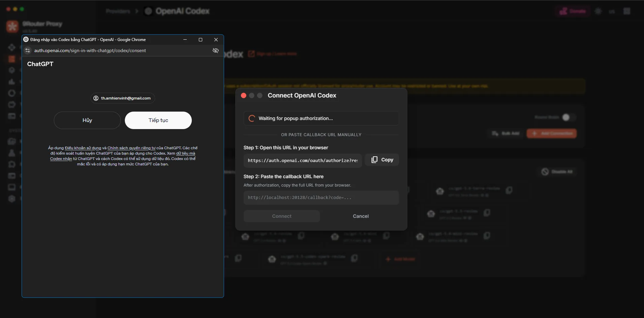This screenshot has height=318, width=644.
Task: Focus the callback URL paste field
Action: [x=321, y=198]
